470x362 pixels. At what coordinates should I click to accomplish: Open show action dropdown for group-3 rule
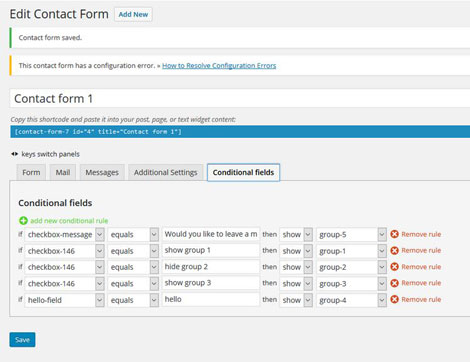click(296, 283)
